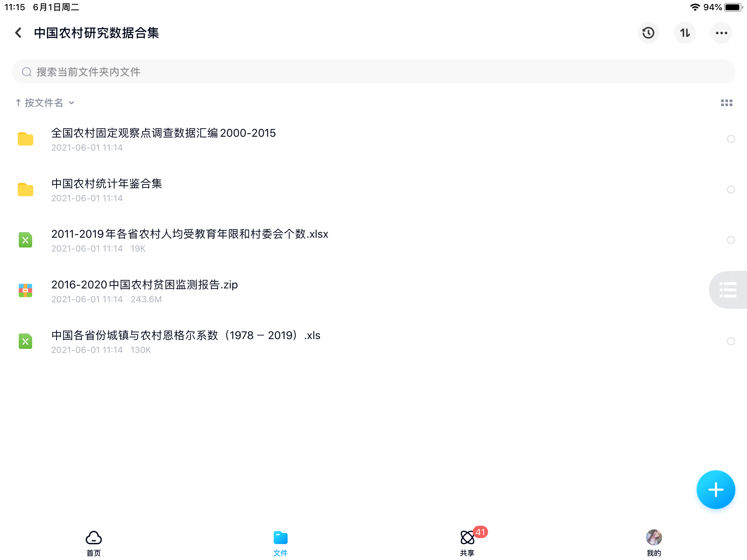Open the three-dots more options menu

[x=721, y=33]
